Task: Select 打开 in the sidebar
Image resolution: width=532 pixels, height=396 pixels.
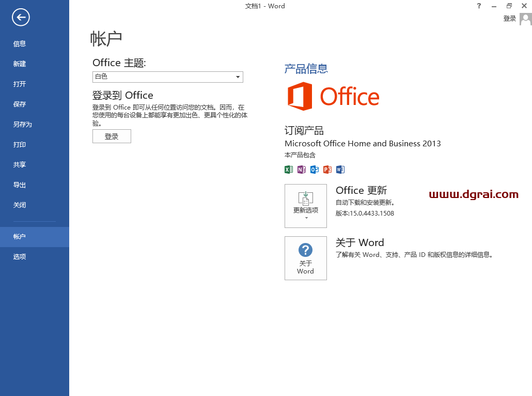Action: click(35, 84)
